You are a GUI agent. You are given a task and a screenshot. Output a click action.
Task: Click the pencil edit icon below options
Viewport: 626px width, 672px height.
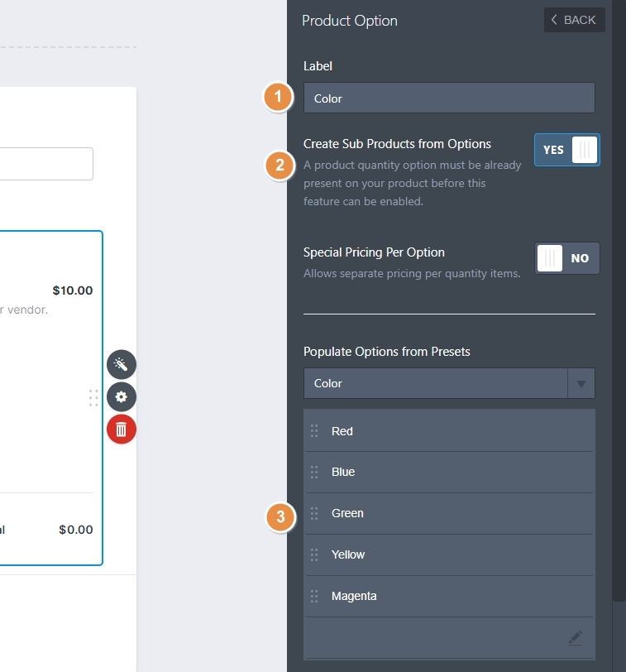click(x=575, y=638)
